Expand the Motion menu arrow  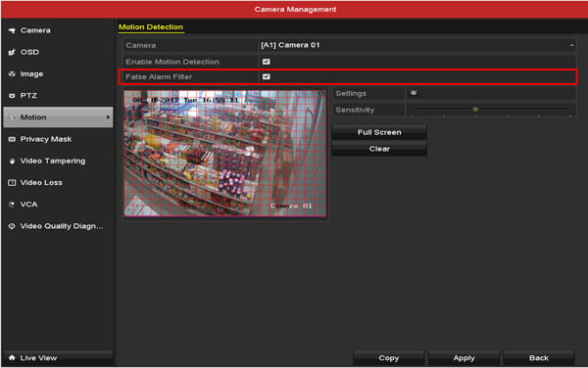click(x=108, y=117)
